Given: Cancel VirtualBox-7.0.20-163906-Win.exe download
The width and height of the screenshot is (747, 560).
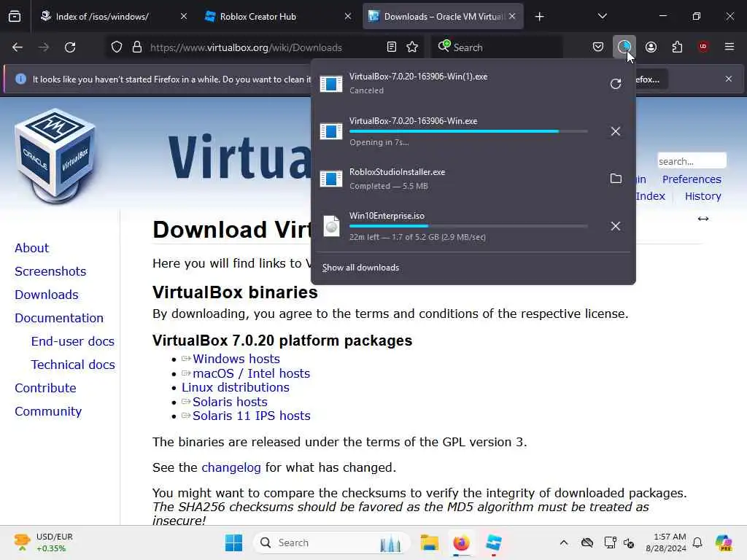Looking at the screenshot, I should pos(616,131).
